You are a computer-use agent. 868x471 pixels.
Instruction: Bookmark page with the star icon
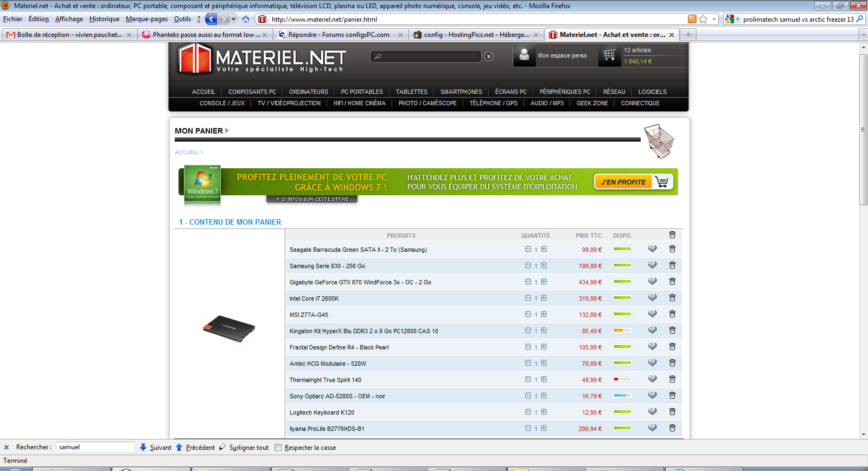[704, 19]
